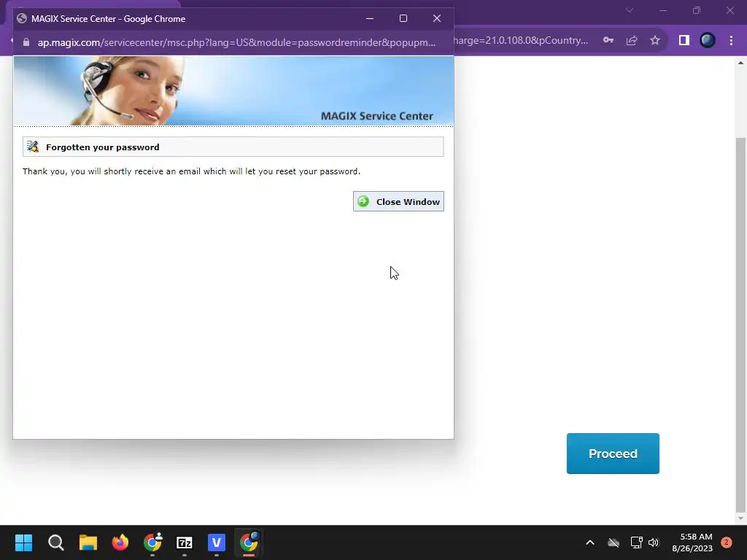Open taskbar Search
The width and height of the screenshot is (747, 560).
pyautogui.click(x=55, y=542)
